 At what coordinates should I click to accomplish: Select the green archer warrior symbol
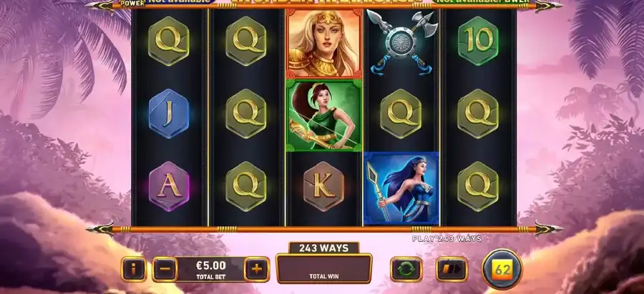(x=324, y=115)
